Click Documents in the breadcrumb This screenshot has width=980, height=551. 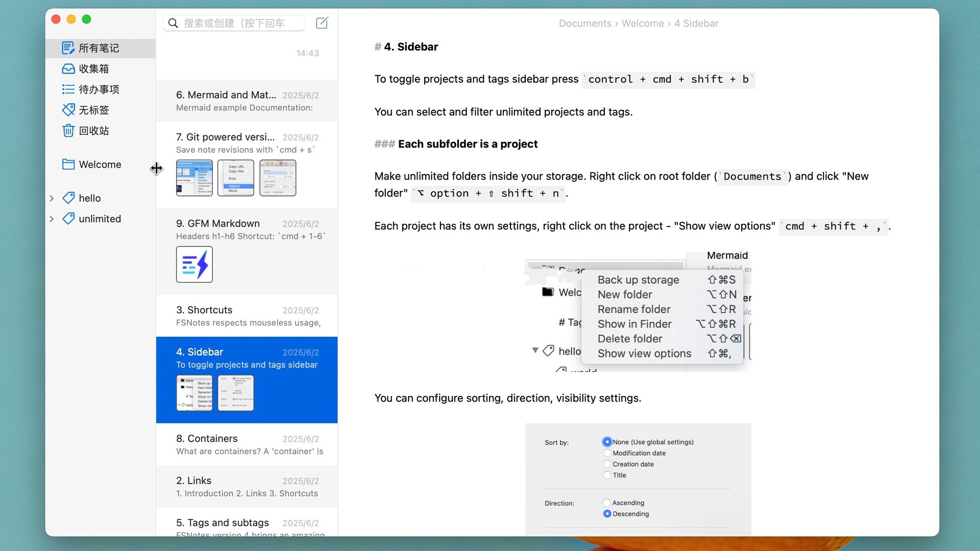[585, 23]
